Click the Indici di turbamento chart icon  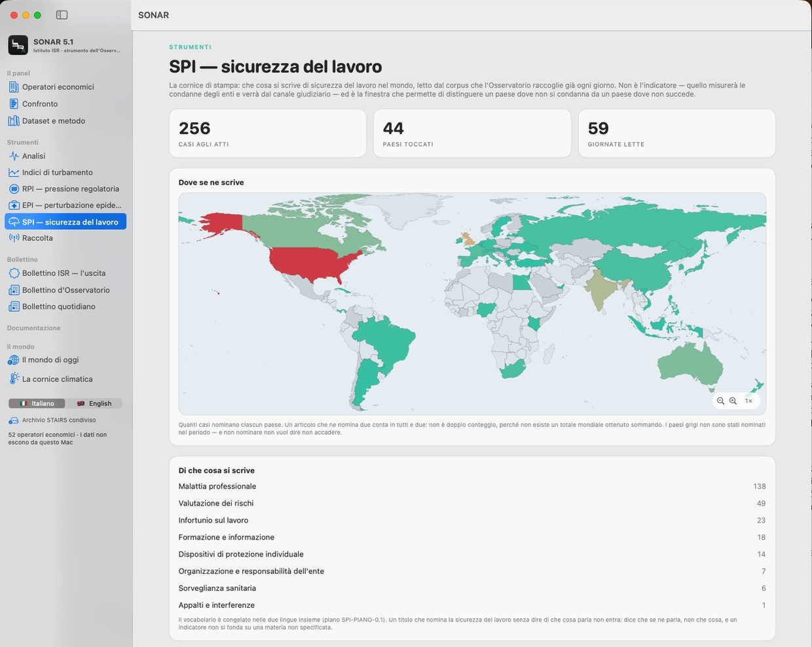(x=14, y=172)
